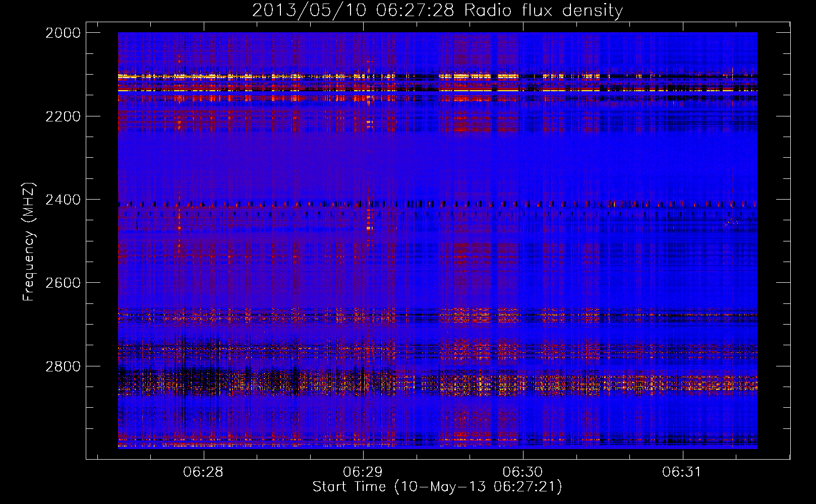Select the 2400 frequency tick label
Viewport: 816px width, 504px height.
click(x=63, y=200)
